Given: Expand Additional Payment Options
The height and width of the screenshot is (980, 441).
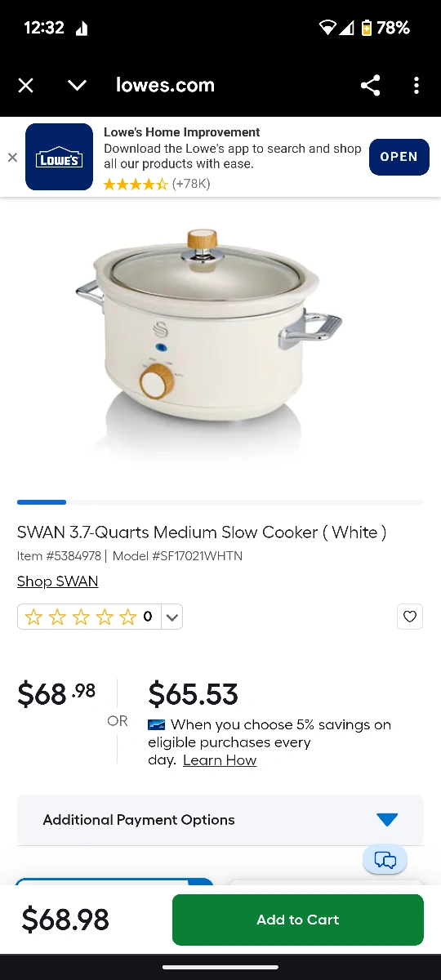Looking at the screenshot, I should pos(220,820).
